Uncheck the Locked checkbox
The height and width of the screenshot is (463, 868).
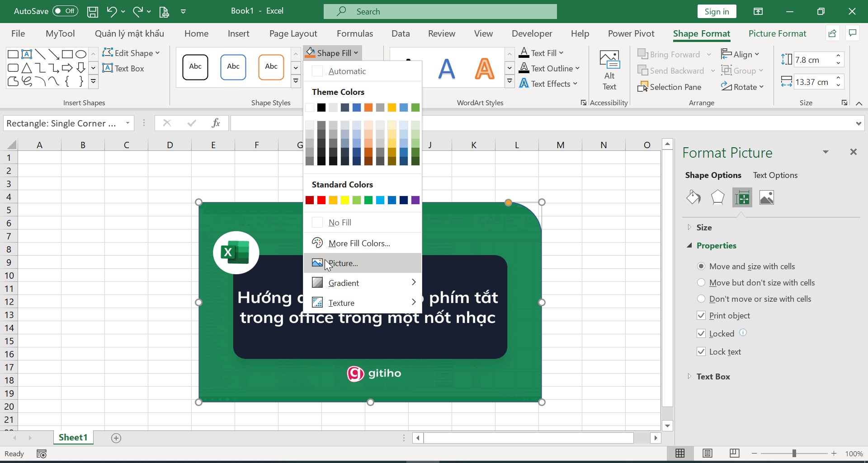pyautogui.click(x=701, y=333)
